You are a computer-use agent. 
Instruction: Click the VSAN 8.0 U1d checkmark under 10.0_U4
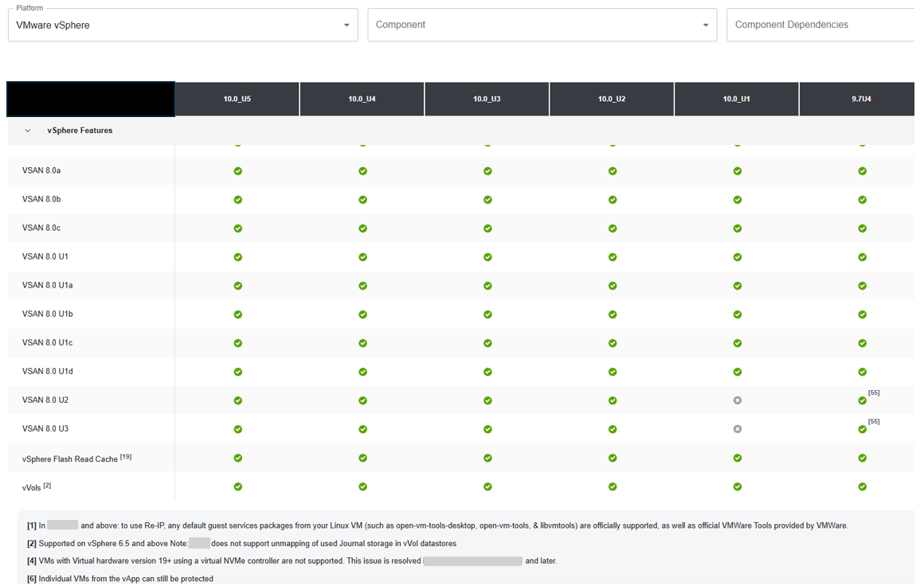(x=363, y=372)
